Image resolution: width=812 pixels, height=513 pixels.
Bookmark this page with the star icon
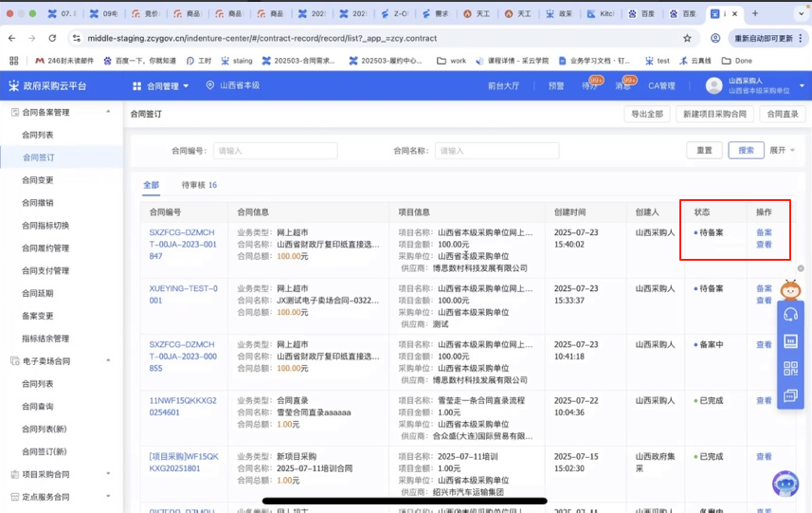coord(687,38)
